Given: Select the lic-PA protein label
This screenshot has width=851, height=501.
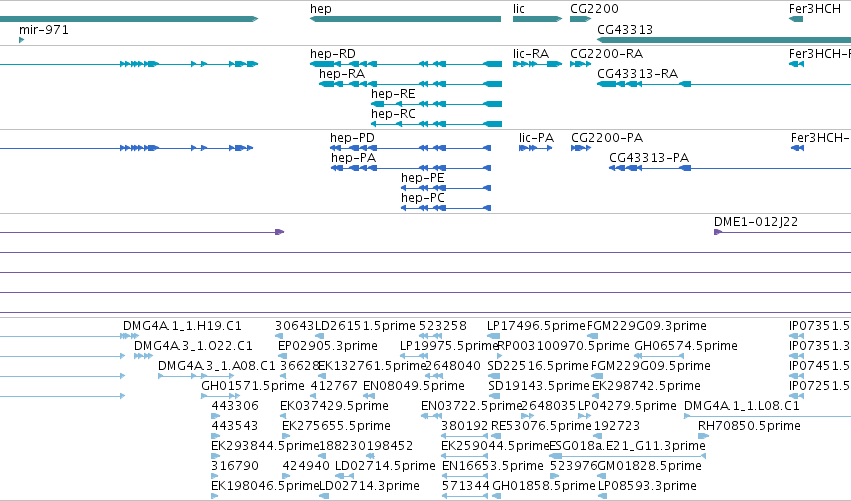Looking at the screenshot, I should coord(536,138).
